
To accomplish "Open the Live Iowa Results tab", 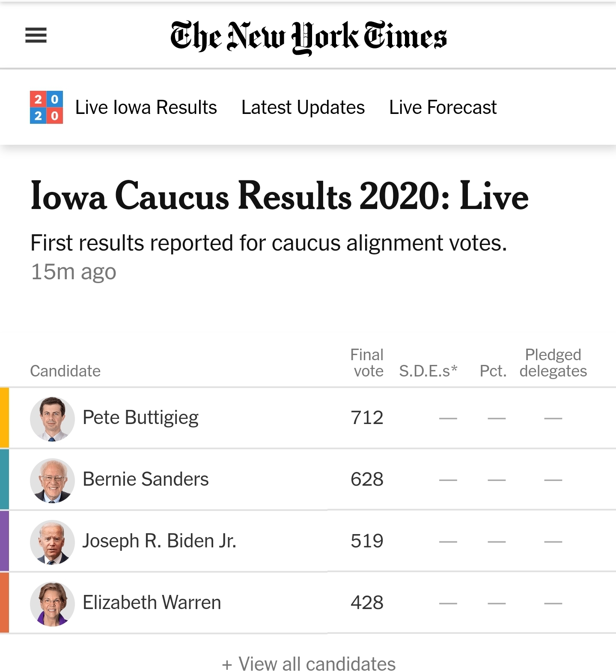I will click(x=146, y=107).
